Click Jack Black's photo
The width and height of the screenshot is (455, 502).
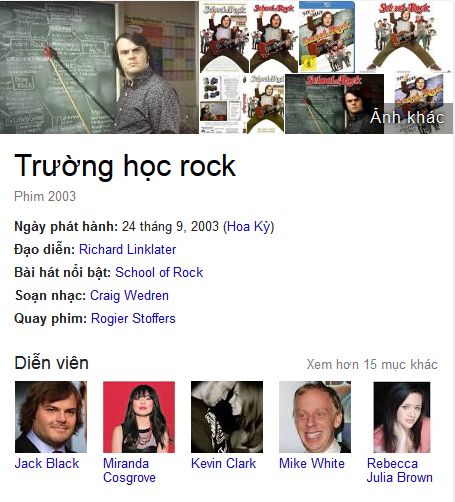51,417
